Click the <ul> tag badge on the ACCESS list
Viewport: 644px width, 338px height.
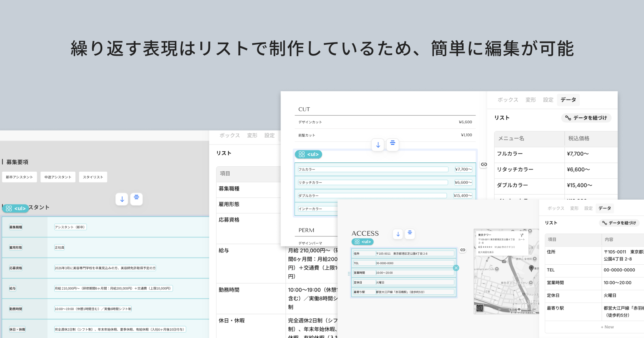pos(363,242)
